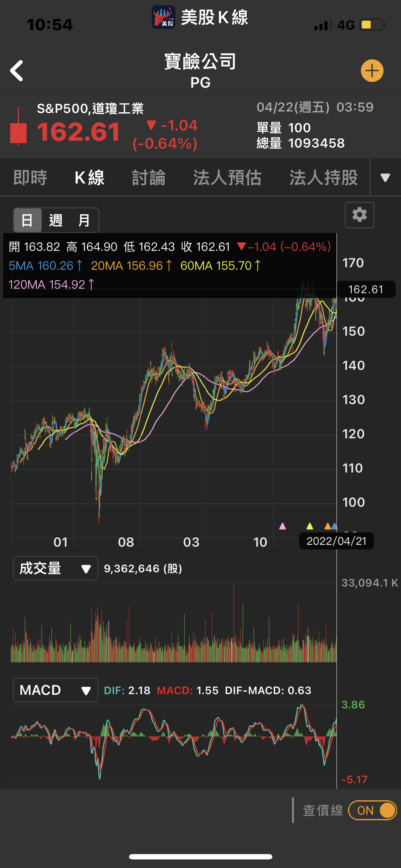Tap the 3.86 MACD upper scale value
This screenshot has height=868, width=401.
click(353, 704)
